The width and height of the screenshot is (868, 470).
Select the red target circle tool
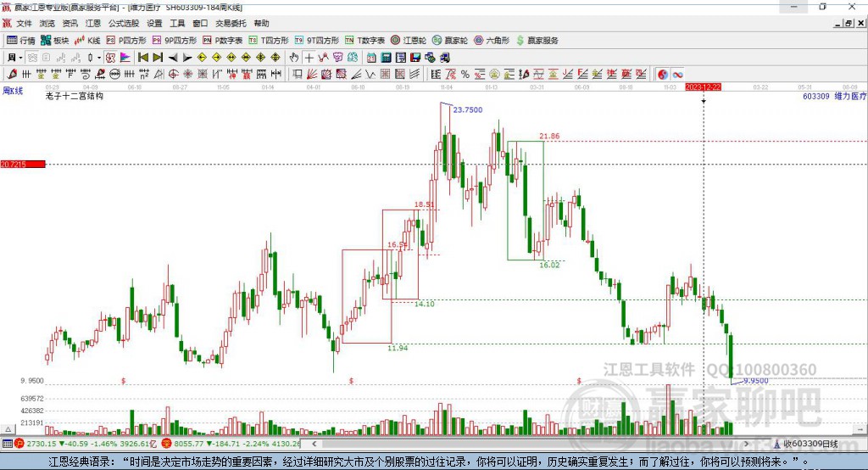click(173, 75)
